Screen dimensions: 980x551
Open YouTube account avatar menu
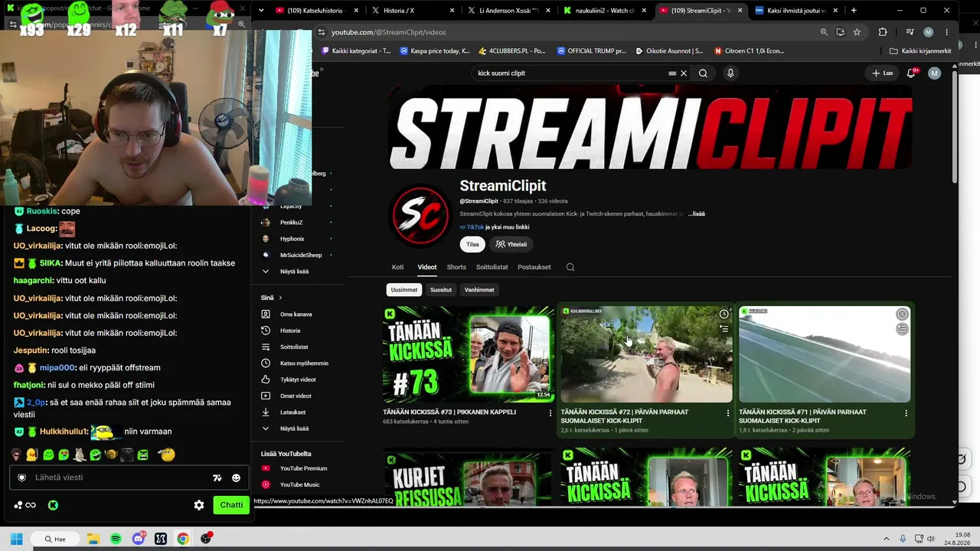point(934,73)
